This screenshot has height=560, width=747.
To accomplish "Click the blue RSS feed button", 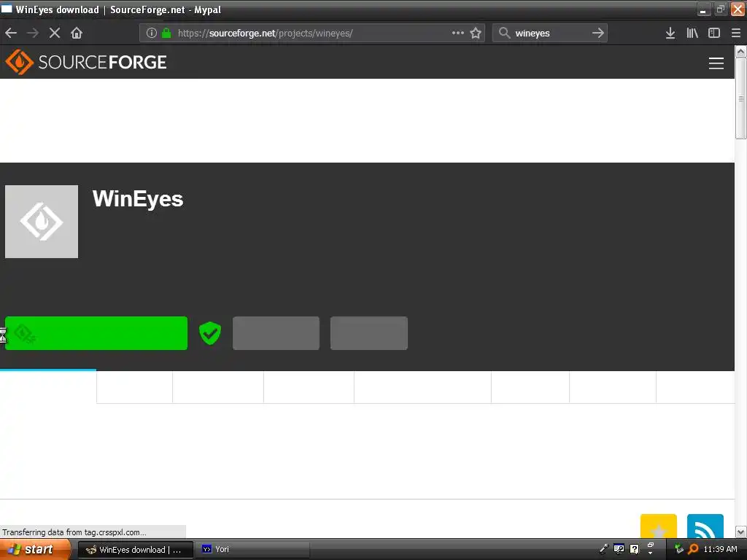I will click(x=705, y=526).
